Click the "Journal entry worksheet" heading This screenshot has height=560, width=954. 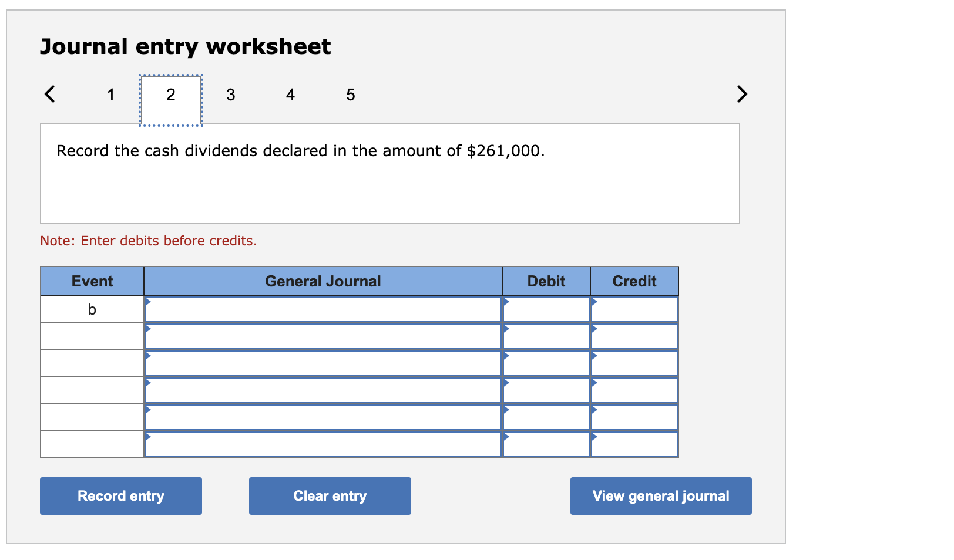pos(186,46)
